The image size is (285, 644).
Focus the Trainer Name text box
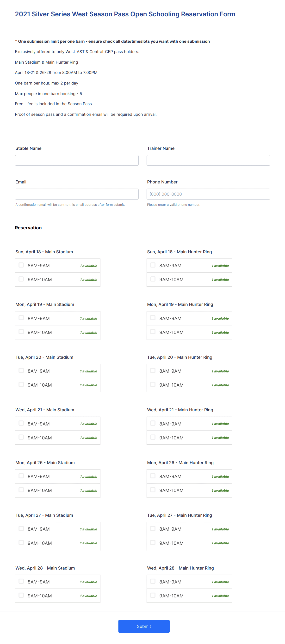208,160
